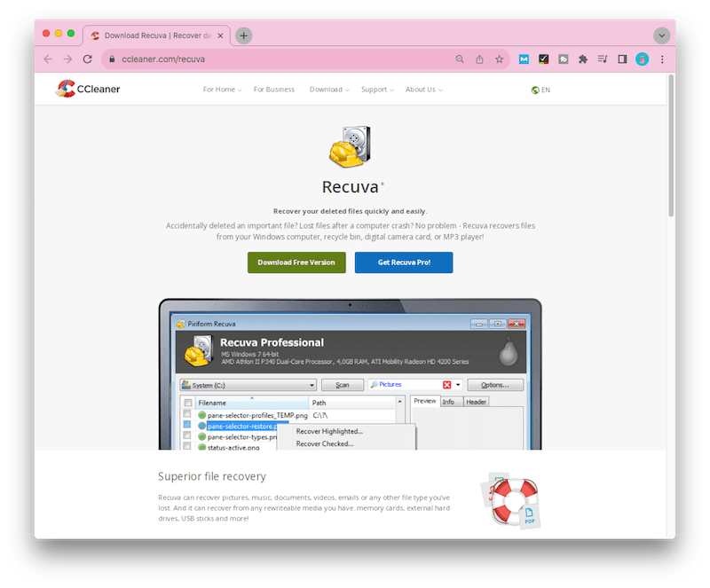Viewport: 710px width, 588px height.
Task: Click the Piriform pear logo in screenshot
Action: (508, 352)
